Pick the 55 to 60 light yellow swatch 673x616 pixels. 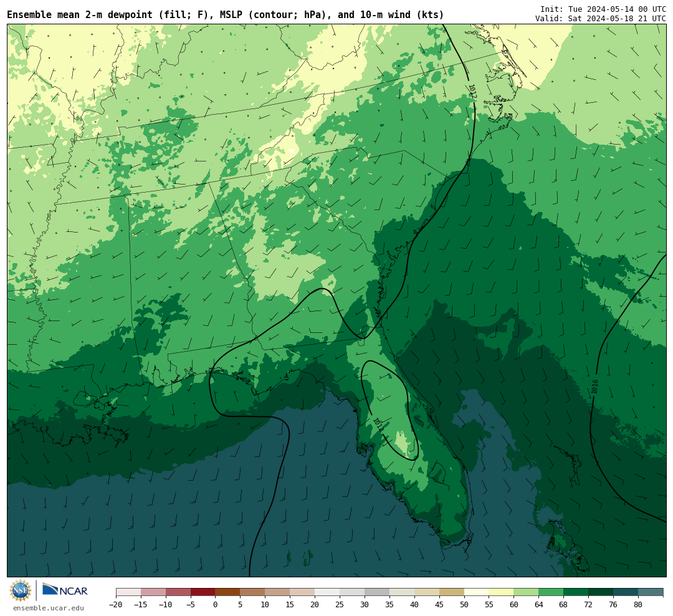pyautogui.click(x=502, y=592)
